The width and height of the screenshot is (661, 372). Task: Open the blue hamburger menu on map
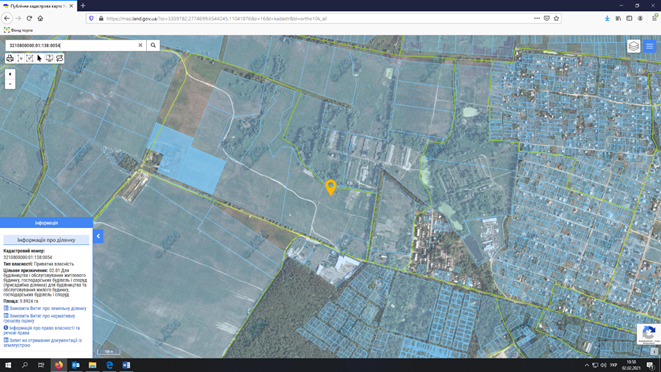(649, 46)
